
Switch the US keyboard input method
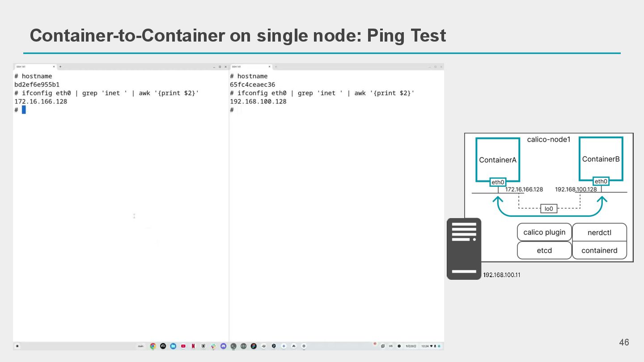[390, 346]
